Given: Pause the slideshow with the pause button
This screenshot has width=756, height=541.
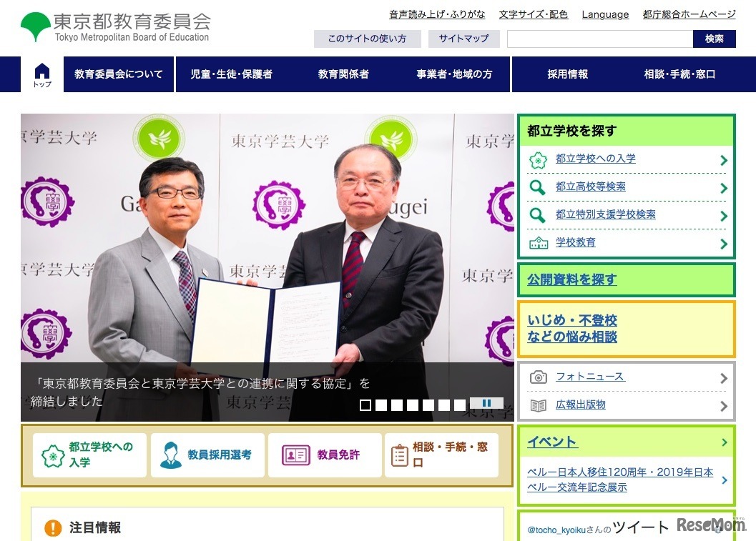Looking at the screenshot, I should pos(486,403).
